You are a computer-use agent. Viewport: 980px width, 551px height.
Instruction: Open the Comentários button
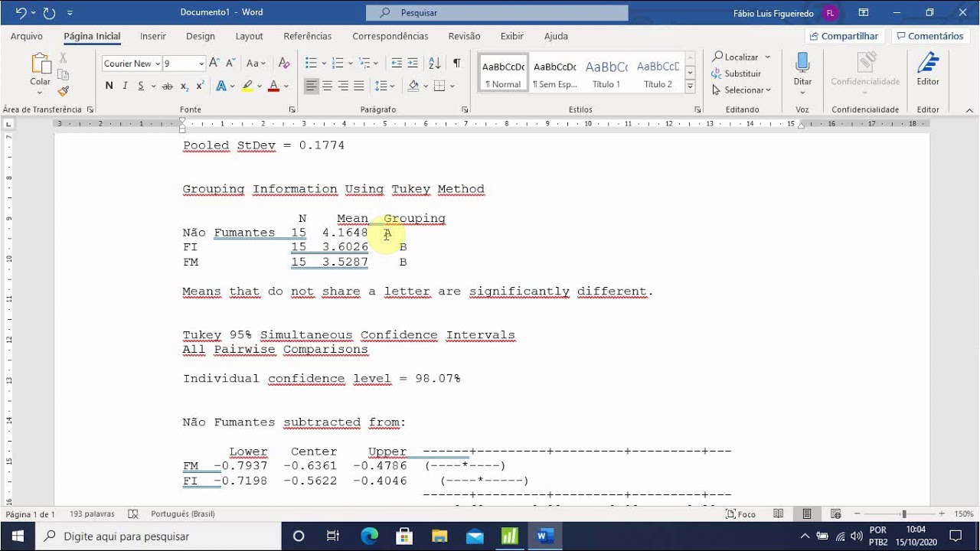930,36
